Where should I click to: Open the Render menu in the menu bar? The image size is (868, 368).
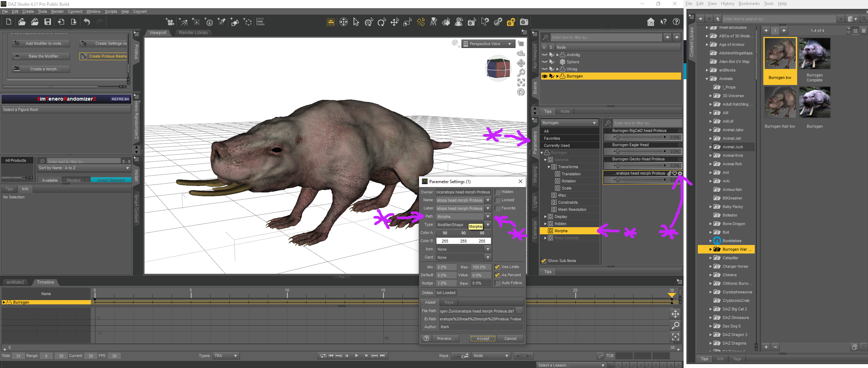coord(57,11)
